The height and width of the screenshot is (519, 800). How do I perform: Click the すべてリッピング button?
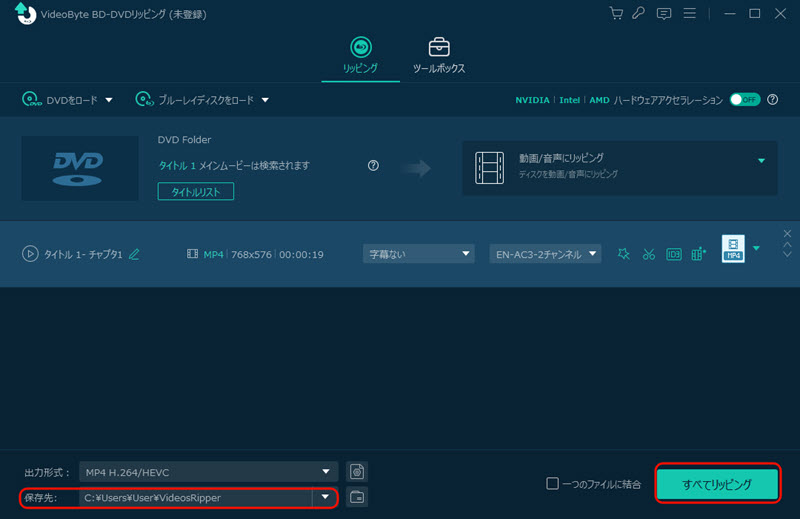pos(717,484)
